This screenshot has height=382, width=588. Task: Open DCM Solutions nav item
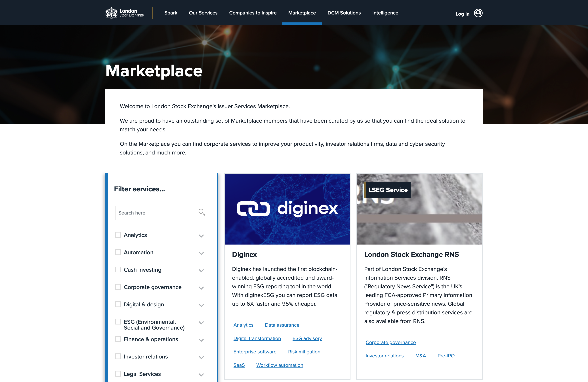(344, 13)
